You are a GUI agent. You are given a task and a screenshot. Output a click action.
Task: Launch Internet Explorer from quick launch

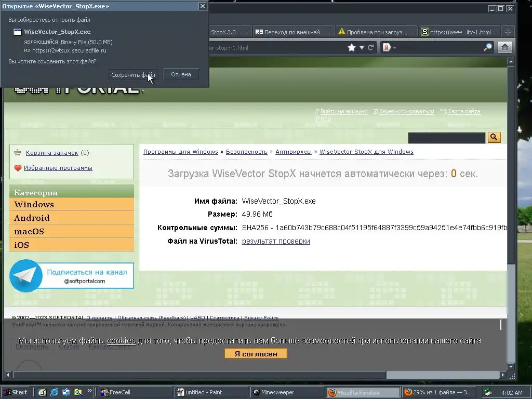click(x=54, y=392)
